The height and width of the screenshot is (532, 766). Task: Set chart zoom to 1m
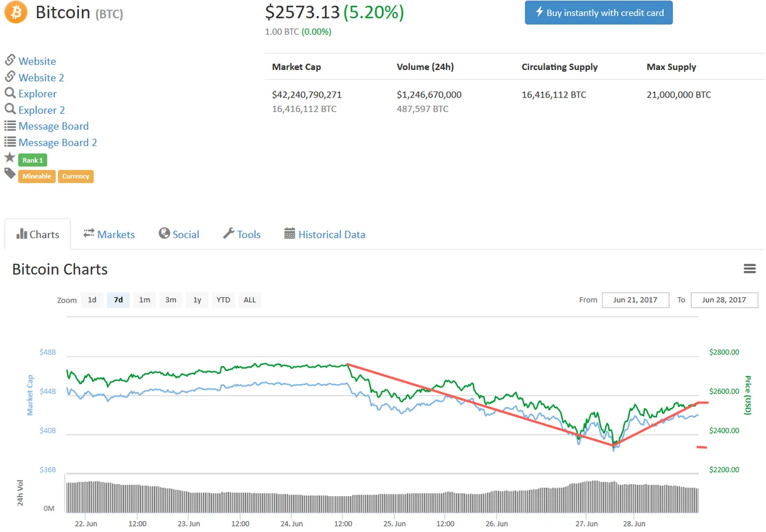(144, 300)
